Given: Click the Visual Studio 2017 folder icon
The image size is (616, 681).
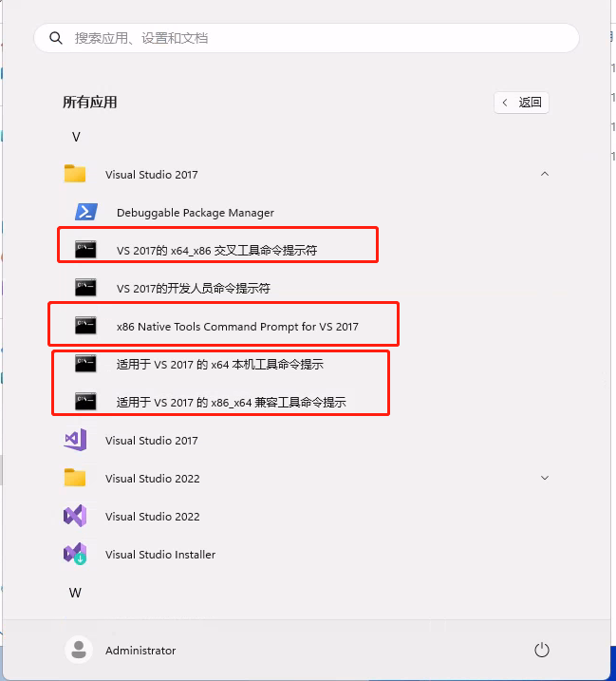Looking at the screenshot, I should [75, 174].
